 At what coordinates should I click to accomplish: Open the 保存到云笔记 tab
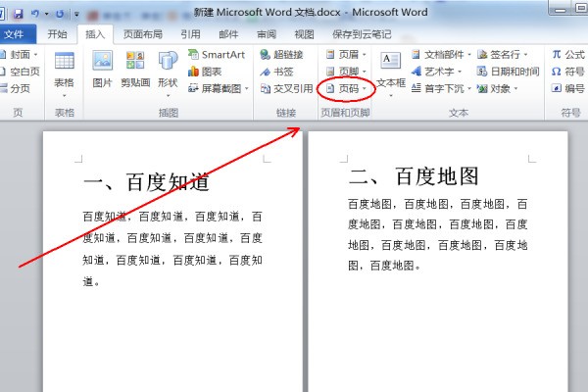point(362,34)
